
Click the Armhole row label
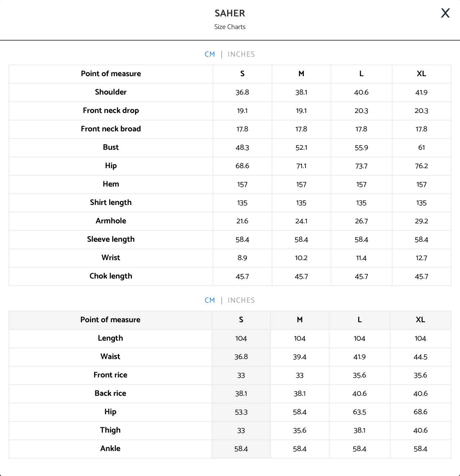pos(111,221)
